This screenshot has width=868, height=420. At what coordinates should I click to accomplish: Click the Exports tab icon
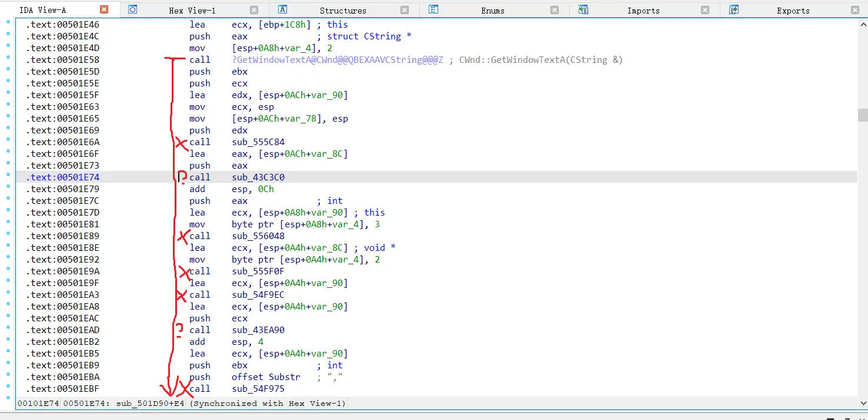point(734,9)
